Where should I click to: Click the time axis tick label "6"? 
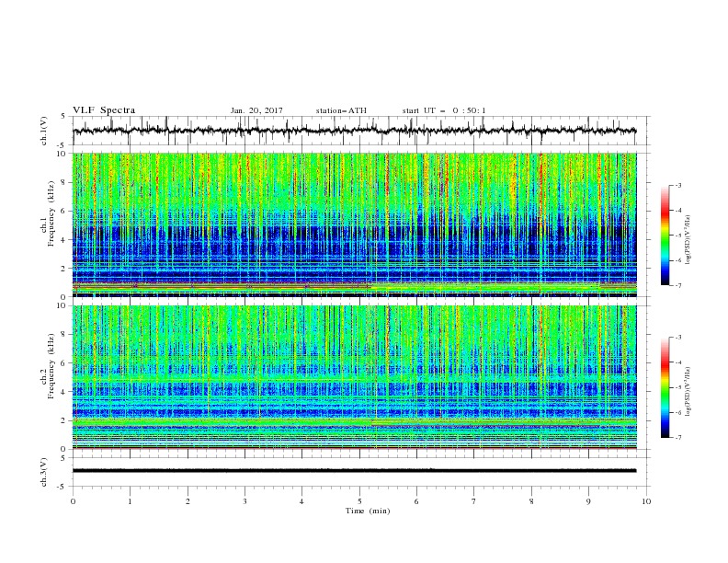[416, 501]
